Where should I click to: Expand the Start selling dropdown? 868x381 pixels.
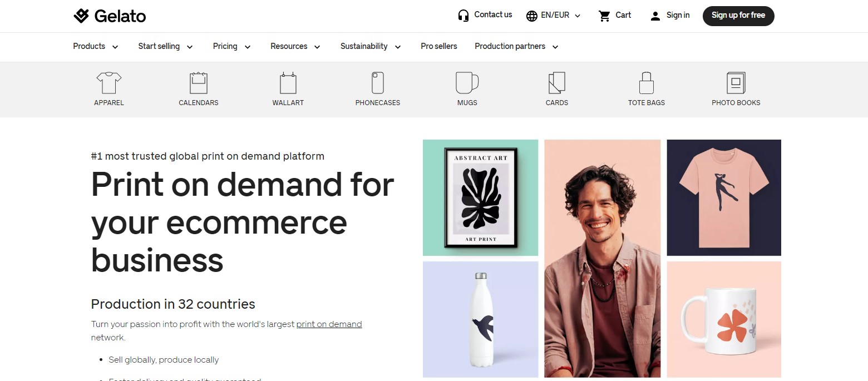click(x=166, y=47)
